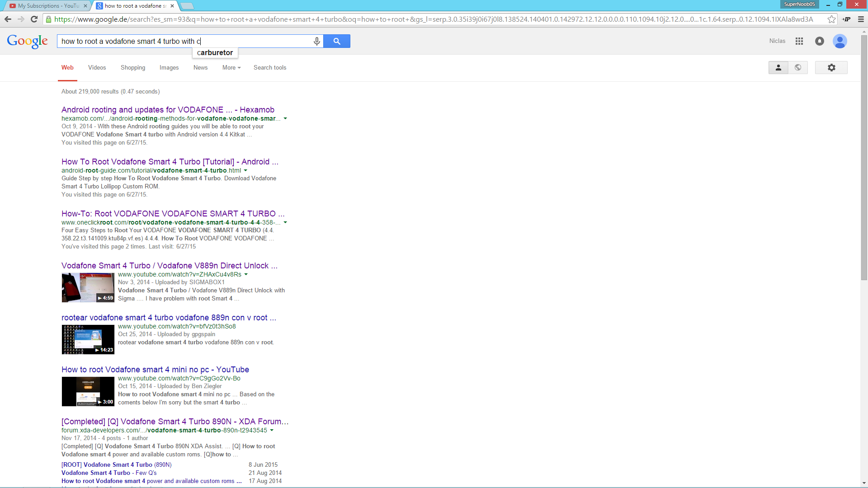Screen dimensions: 868x488
Task: Open 'How-To: Root VODAFONE VODAFONE SMART 4 TURBO'
Action: [x=173, y=214]
